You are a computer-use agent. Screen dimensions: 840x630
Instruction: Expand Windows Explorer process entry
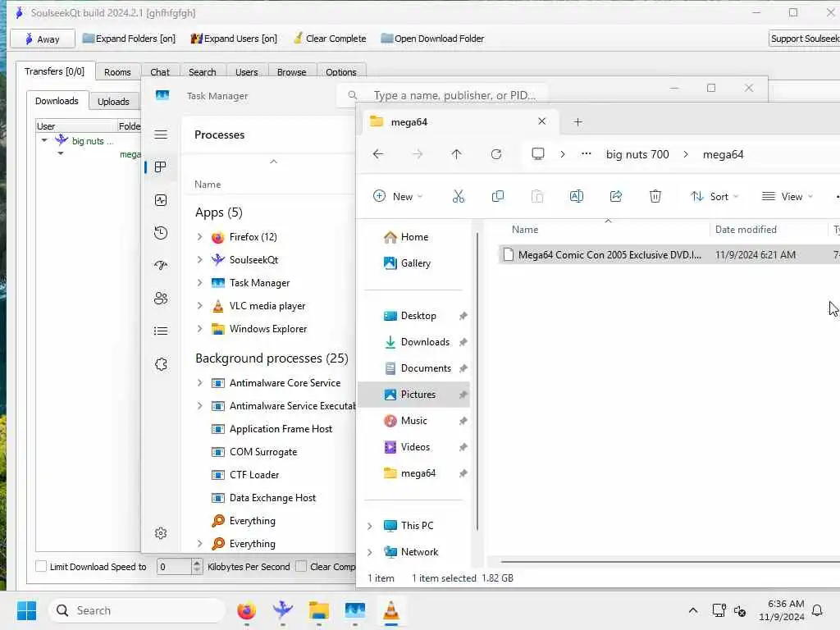200,328
